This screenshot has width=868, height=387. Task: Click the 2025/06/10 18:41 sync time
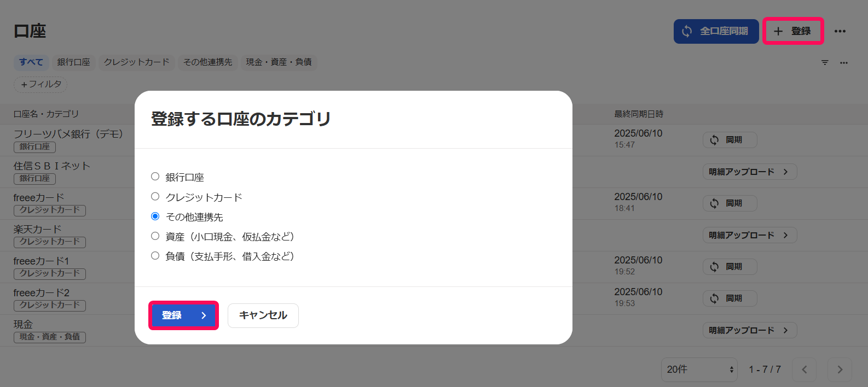tap(638, 202)
